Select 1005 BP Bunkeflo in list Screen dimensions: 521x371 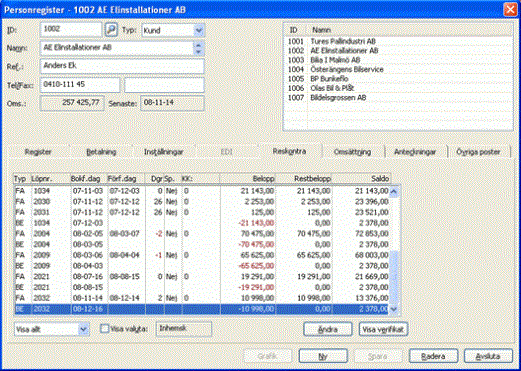point(398,79)
